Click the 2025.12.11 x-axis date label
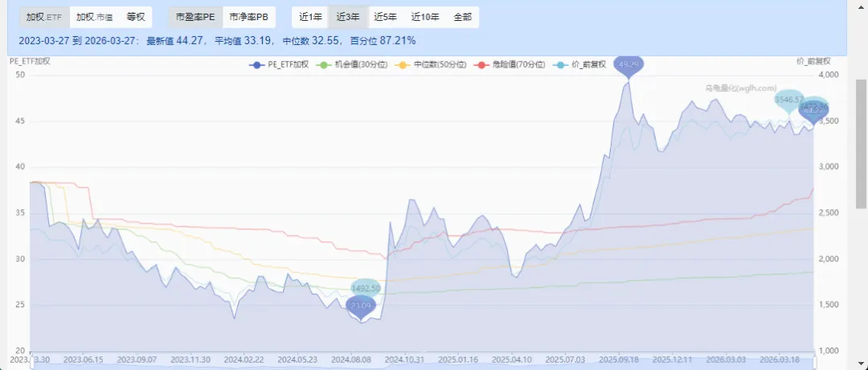 (x=674, y=359)
